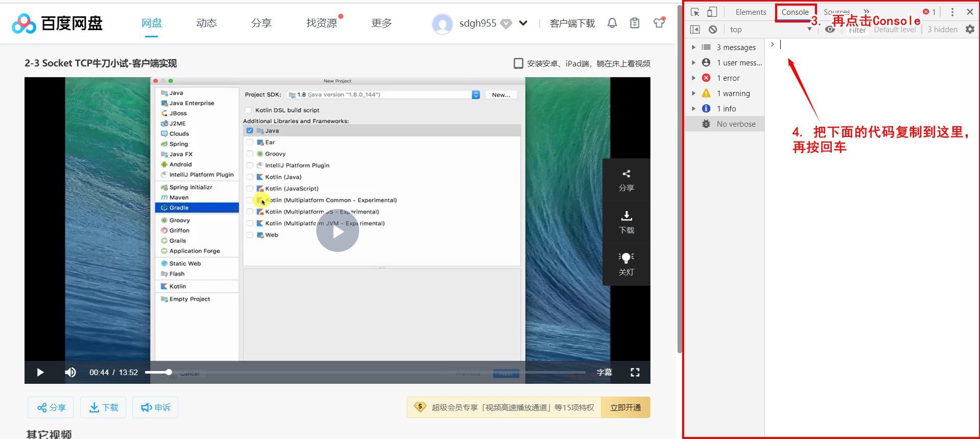980x439 pixels.
Task: Toggle 关灯 lights-off mode
Action: tap(626, 264)
